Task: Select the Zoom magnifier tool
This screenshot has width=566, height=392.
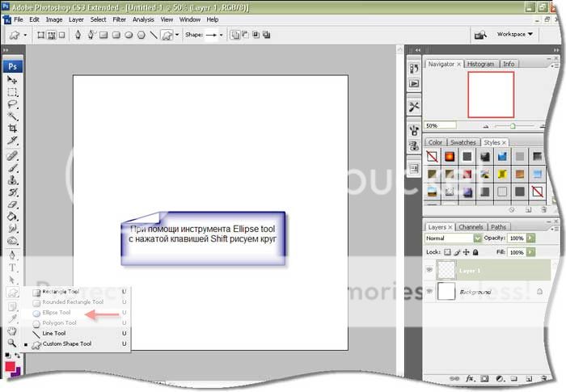Action: 12,343
